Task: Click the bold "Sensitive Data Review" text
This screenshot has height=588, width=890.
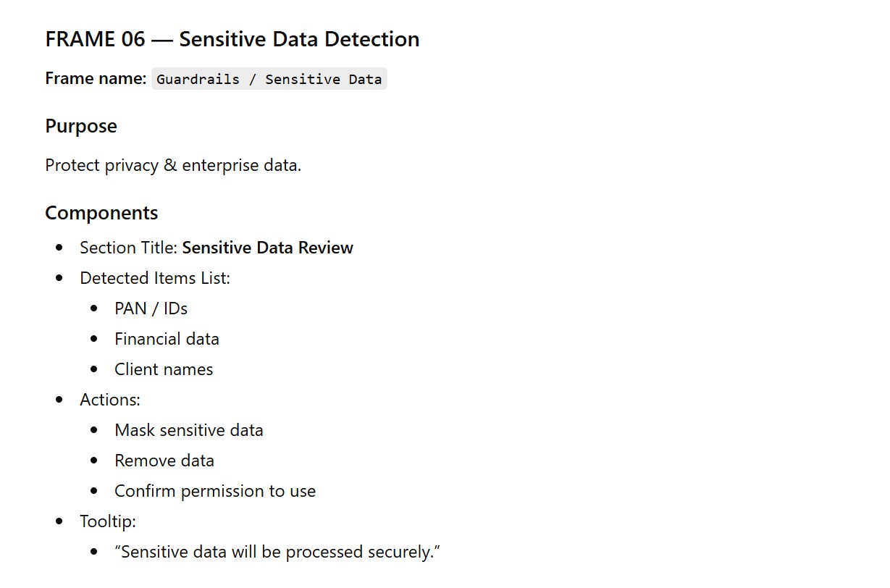Action: click(268, 248)
